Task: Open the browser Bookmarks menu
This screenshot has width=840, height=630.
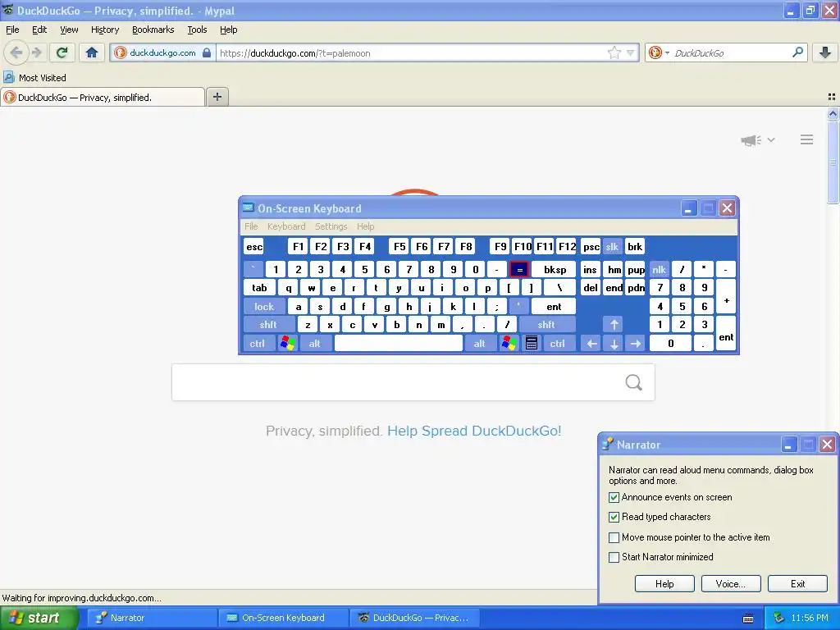Action: (153, 30)
